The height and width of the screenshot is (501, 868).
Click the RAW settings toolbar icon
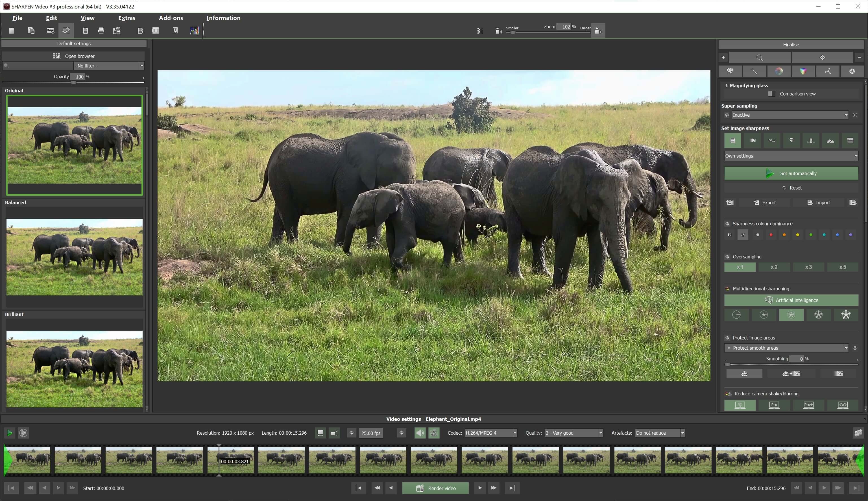pos(50,31)
